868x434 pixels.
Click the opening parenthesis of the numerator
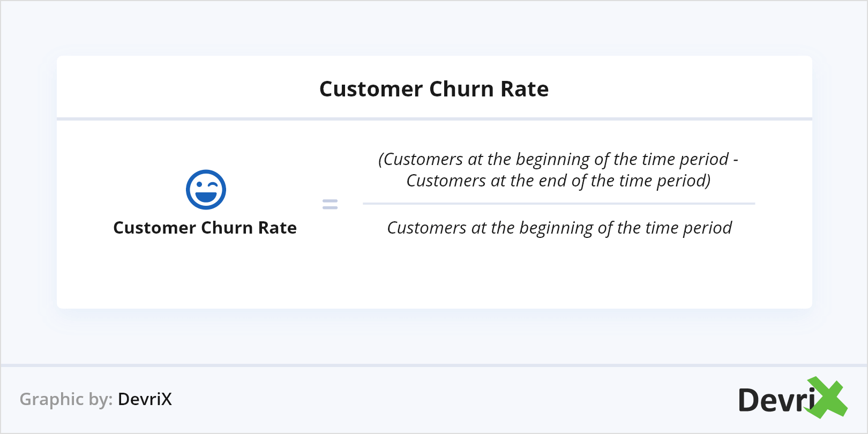point(381,160)
